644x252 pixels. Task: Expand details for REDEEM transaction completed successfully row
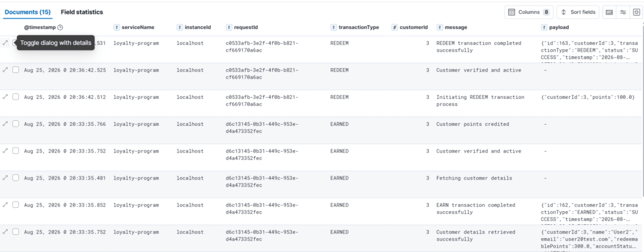(x=5, y=43)
